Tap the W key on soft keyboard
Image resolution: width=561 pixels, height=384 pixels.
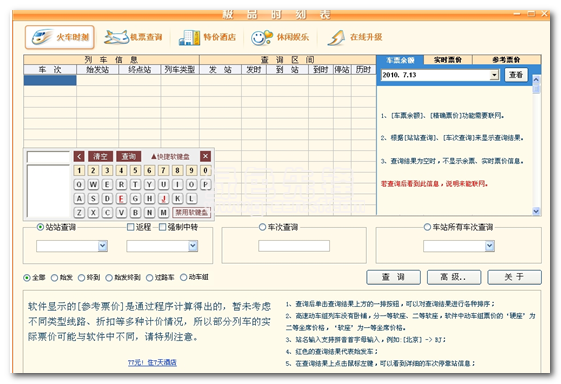point(93,184)
